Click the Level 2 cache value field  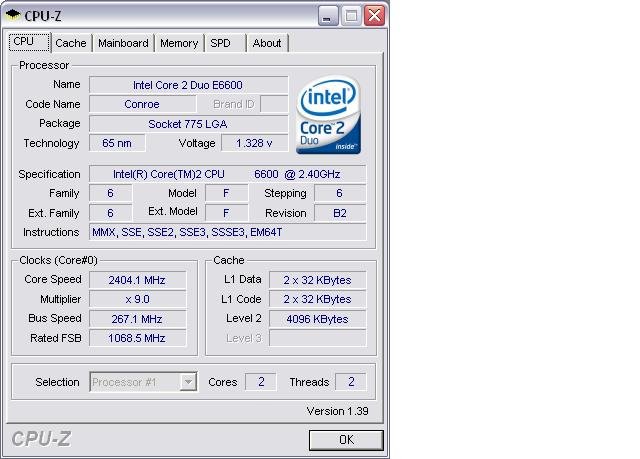click(x=316, y=319)
